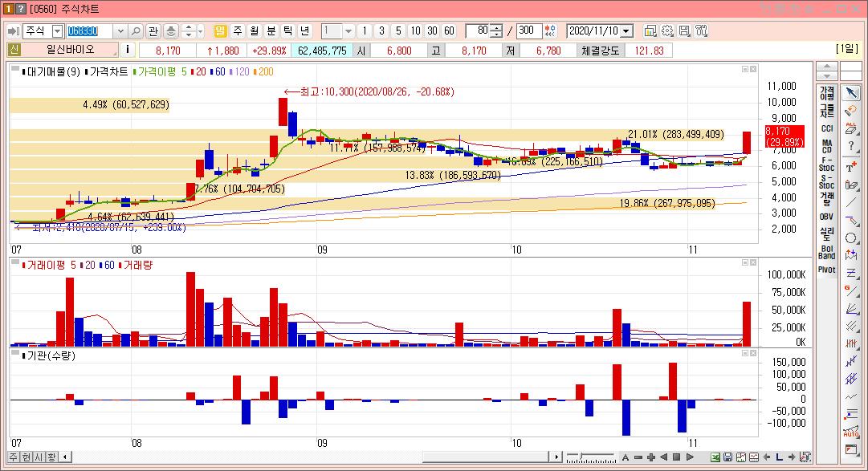Switch to 주 (weekly) period
868x471 pixels.
point(238,31)
